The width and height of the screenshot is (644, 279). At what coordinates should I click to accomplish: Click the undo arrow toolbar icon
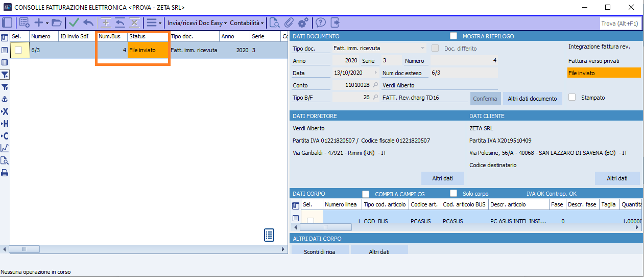(88, 22)
